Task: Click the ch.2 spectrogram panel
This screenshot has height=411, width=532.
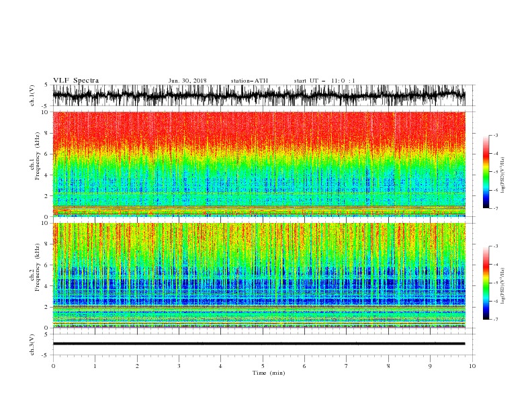Action: click(259, 275)
